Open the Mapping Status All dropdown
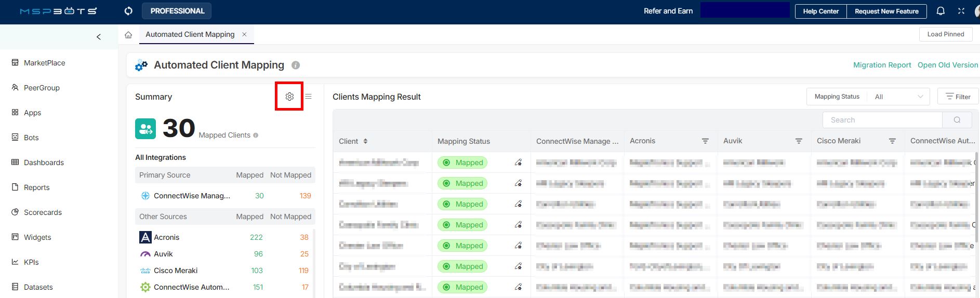Screen dimensions: 980x298 (x=899, y=97)
